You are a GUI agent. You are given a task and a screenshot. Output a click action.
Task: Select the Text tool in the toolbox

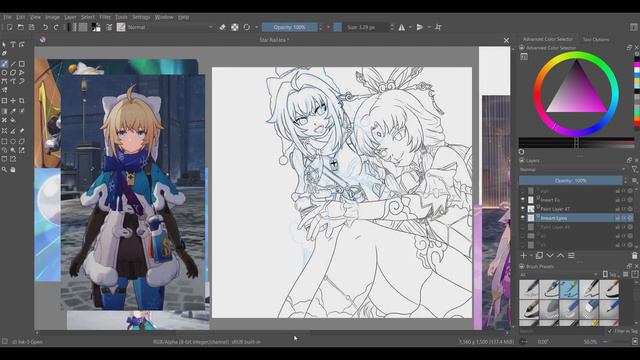13,44
